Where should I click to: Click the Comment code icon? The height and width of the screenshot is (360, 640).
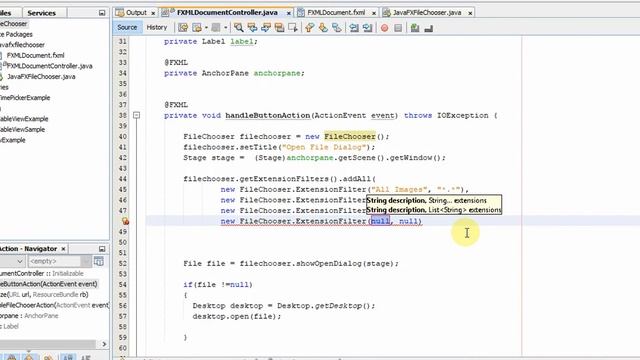415,28
